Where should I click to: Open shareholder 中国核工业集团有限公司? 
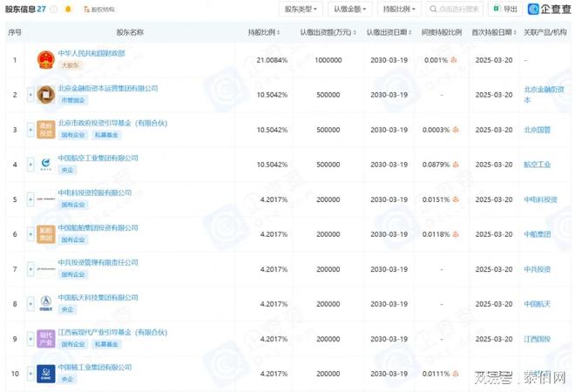[95, 367]
